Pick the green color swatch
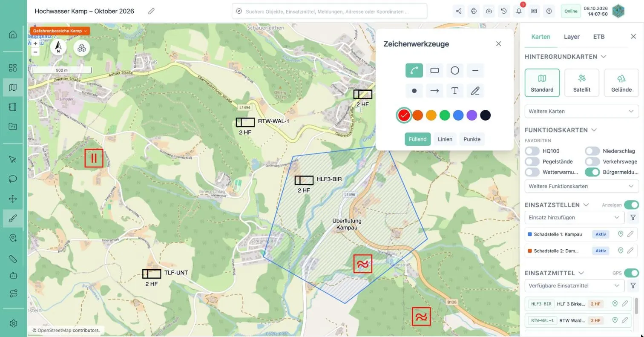The width and height of the screenshot is (644, 337). (x=445, y=115)
